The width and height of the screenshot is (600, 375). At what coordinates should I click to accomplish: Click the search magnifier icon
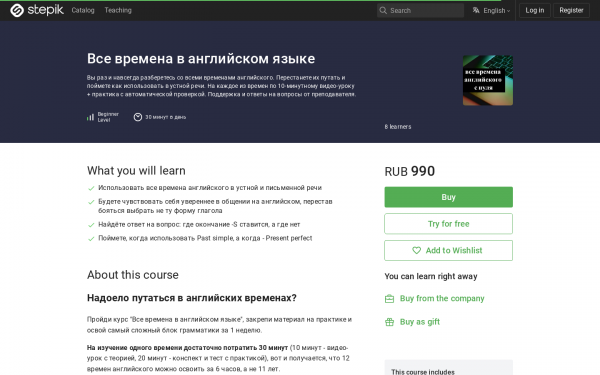[383, 10]
